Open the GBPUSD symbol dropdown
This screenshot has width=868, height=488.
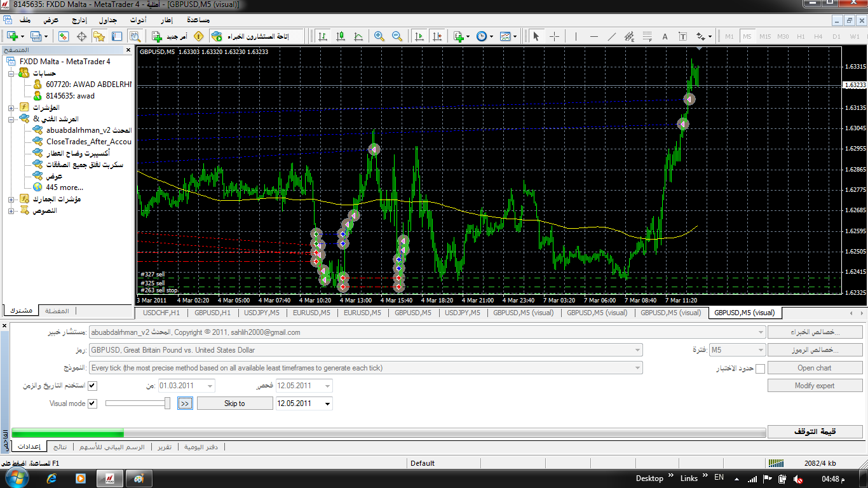coord(637,349)
